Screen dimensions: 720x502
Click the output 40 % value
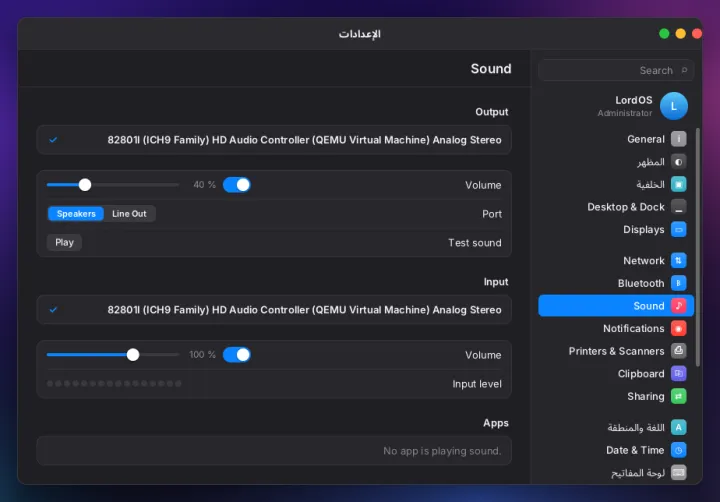[x=204, y=185]
